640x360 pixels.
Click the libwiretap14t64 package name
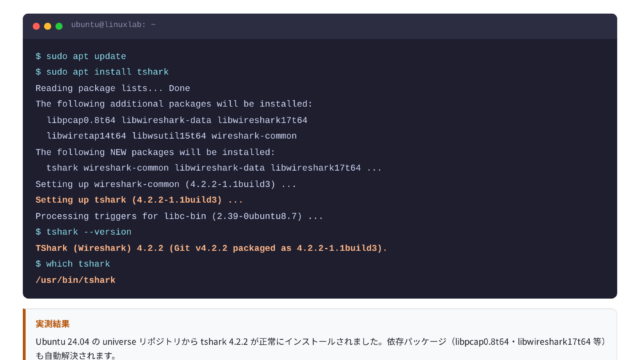point(86,136)
